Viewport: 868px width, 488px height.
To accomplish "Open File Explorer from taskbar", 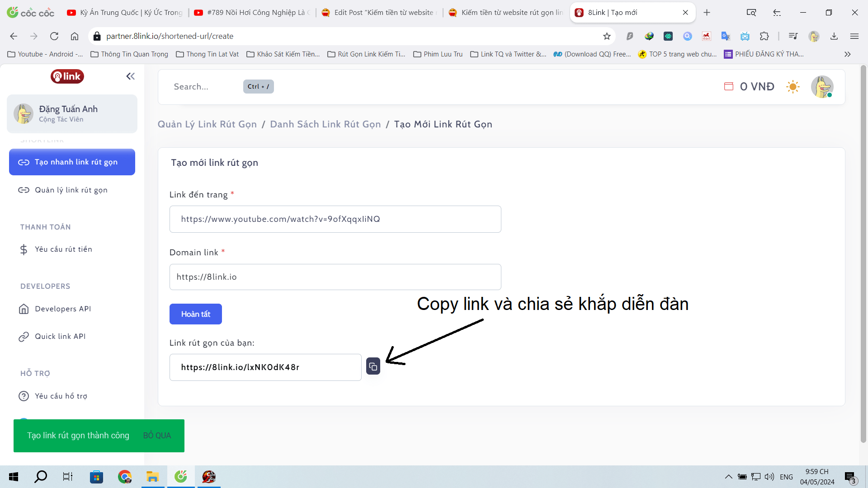I will click(152, 477).
